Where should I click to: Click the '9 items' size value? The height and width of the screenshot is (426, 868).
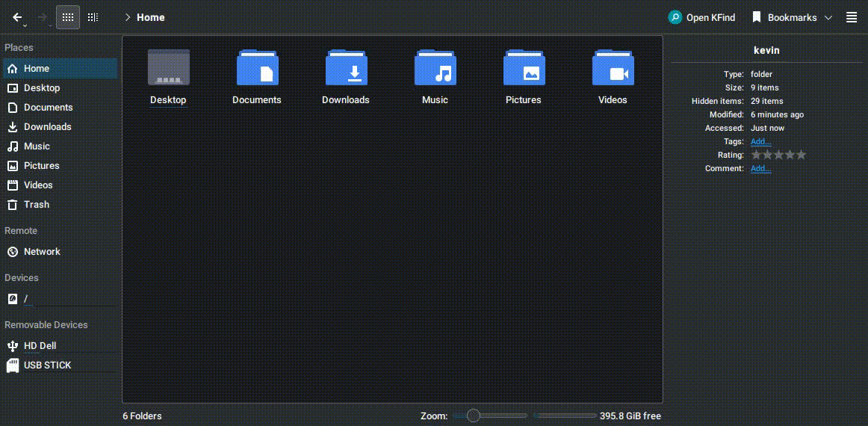(764, 88)
